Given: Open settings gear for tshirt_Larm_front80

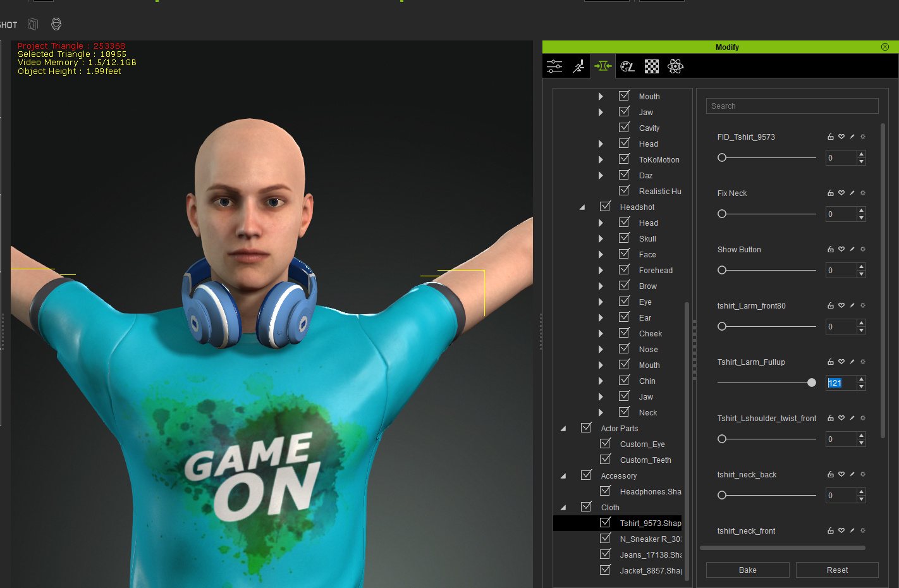Looking at the screenshot, I should point(863,305).
